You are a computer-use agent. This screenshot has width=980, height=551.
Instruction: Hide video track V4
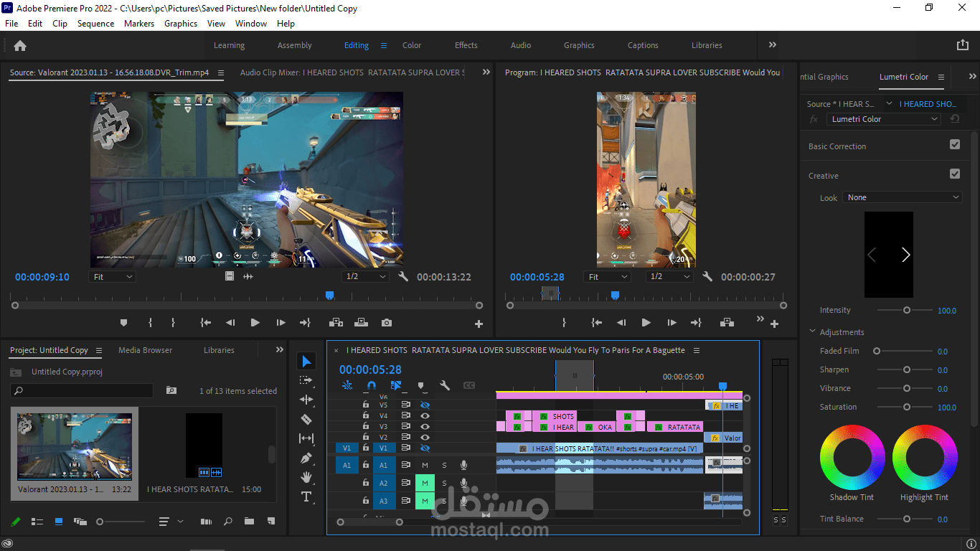pyautogui.click(x=425, y=415)
